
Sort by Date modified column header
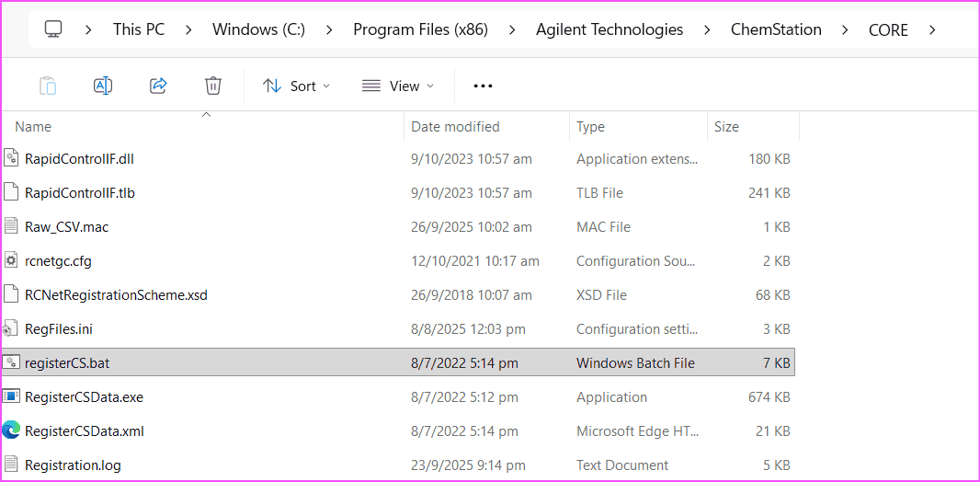(x=455, y=127)
